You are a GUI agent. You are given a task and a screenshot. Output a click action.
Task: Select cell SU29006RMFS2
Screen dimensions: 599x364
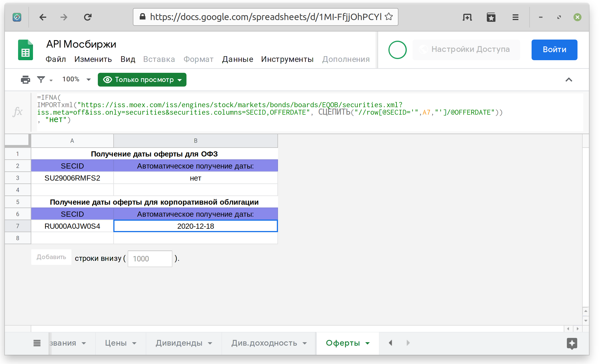click(72, 178)
